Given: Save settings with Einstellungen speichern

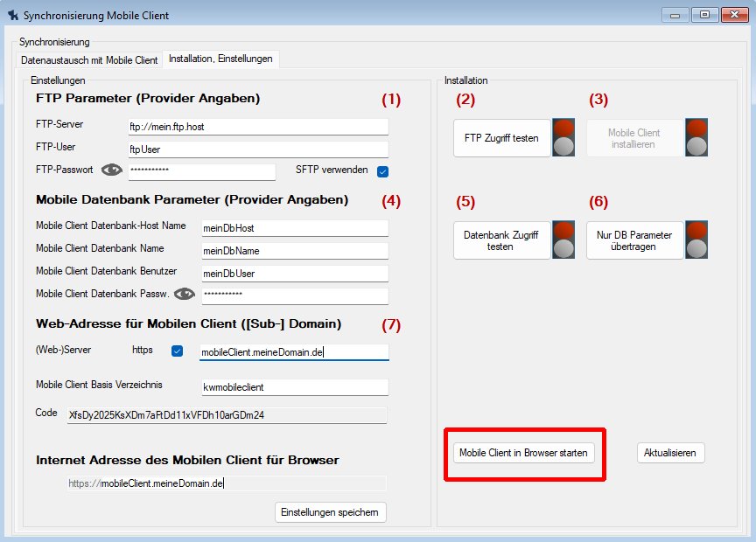Looking at the screenshot, I should click(x=331, y=511).
